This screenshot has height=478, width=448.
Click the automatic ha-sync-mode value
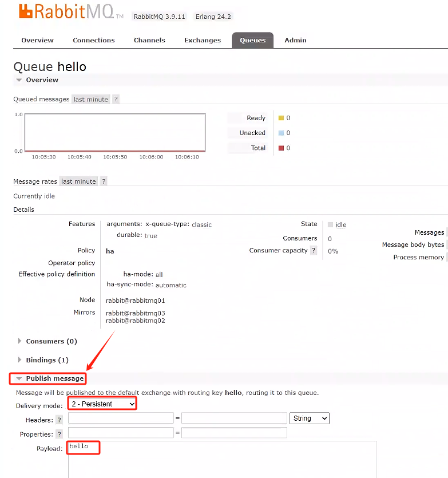pyautogui.click(x=171, y=285)
